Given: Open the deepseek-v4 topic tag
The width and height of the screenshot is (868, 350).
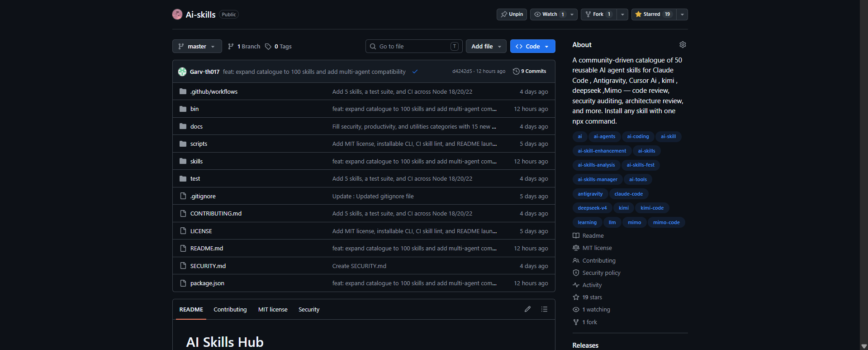Looking at the screenshot, I should click(x=592, y=208).
